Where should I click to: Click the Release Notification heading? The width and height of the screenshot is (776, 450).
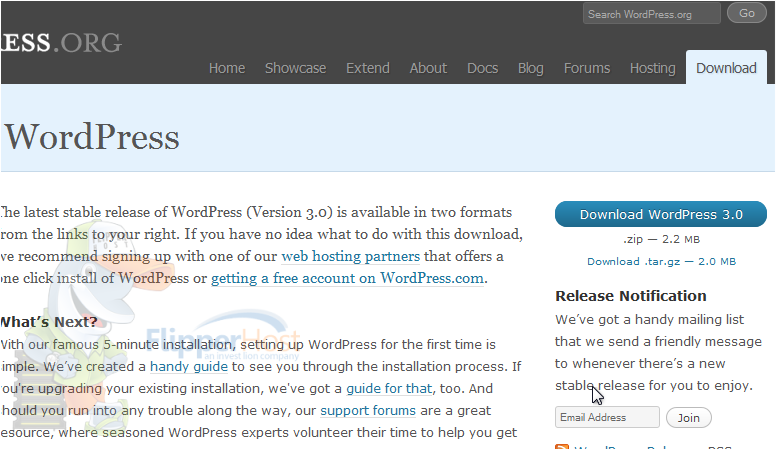(x=630, y=296)
